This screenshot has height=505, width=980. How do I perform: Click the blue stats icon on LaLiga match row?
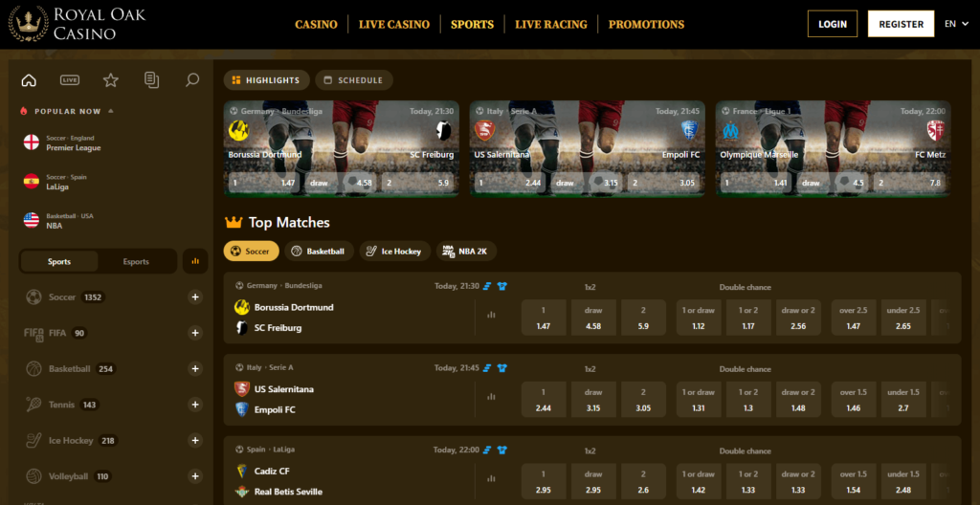[487, 450]
